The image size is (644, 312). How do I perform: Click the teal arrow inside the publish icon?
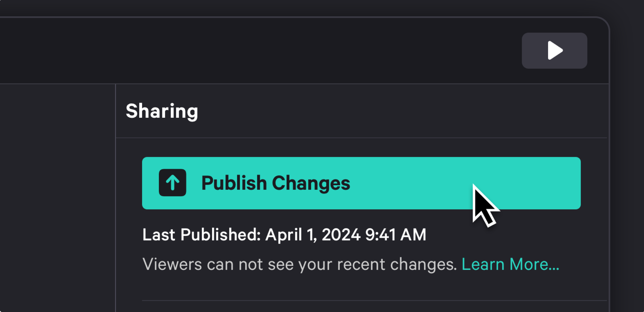coord(172,183)
